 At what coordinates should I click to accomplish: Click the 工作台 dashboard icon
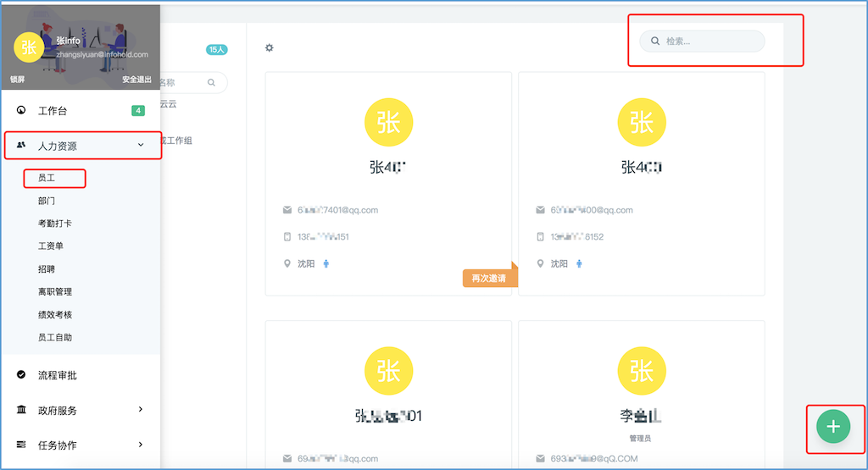pos(21,110)
